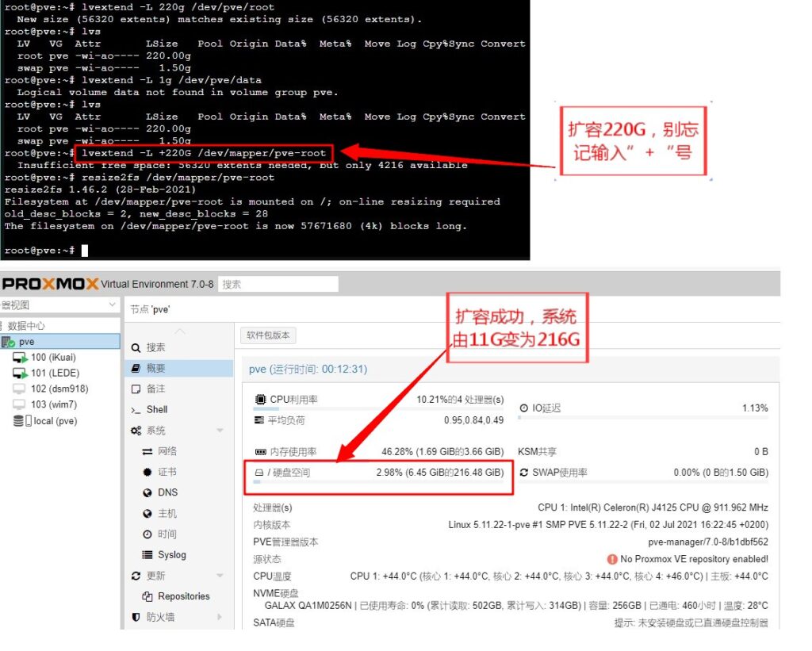This screenshot has height=651, width=812.
Task: Click the local (pve) storage icon
Action: tap(20, 421)
